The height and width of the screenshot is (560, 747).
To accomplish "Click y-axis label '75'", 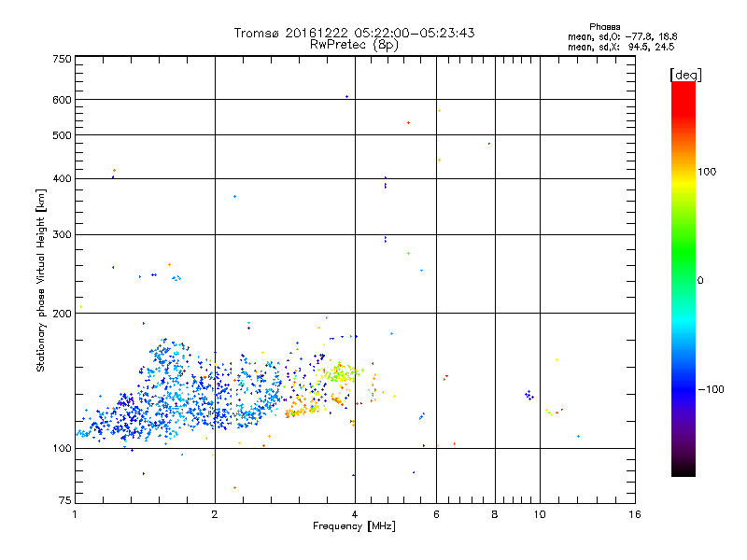I will click(65, 500).
